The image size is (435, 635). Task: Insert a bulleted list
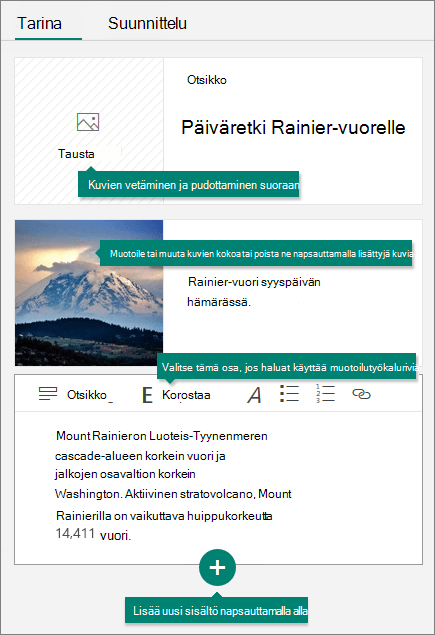pos(289,394)
